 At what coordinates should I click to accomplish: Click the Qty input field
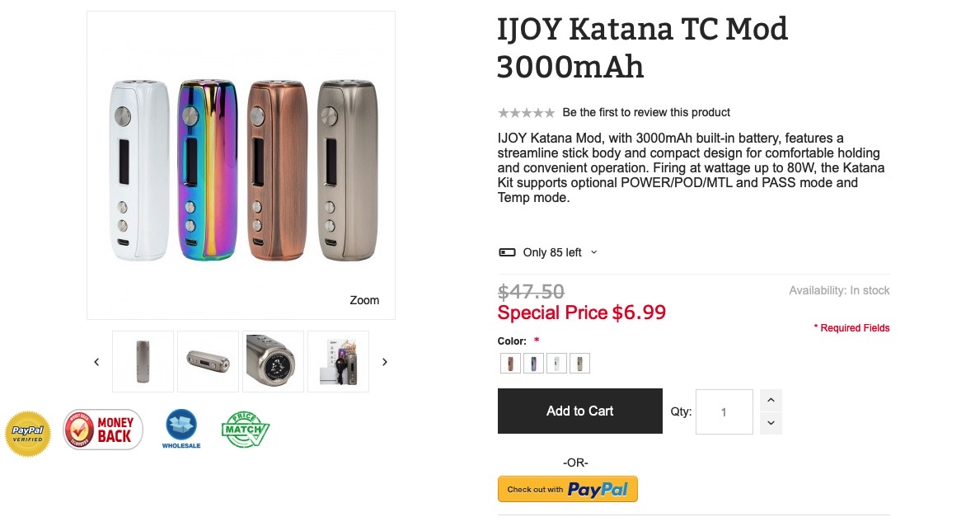coord(724,412)
